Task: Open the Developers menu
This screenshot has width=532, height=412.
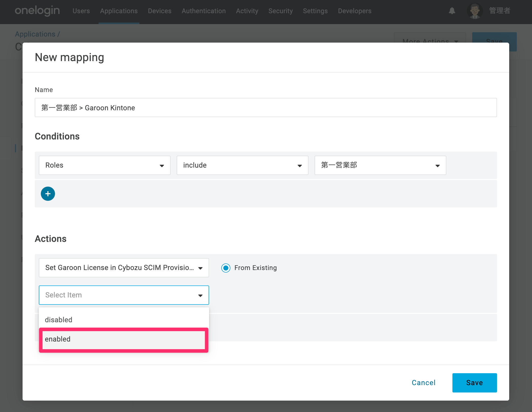Action: (x=355, y=11)
